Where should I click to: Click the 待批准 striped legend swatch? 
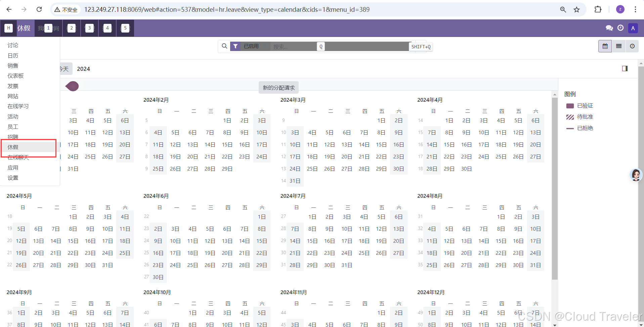[570, 117]
